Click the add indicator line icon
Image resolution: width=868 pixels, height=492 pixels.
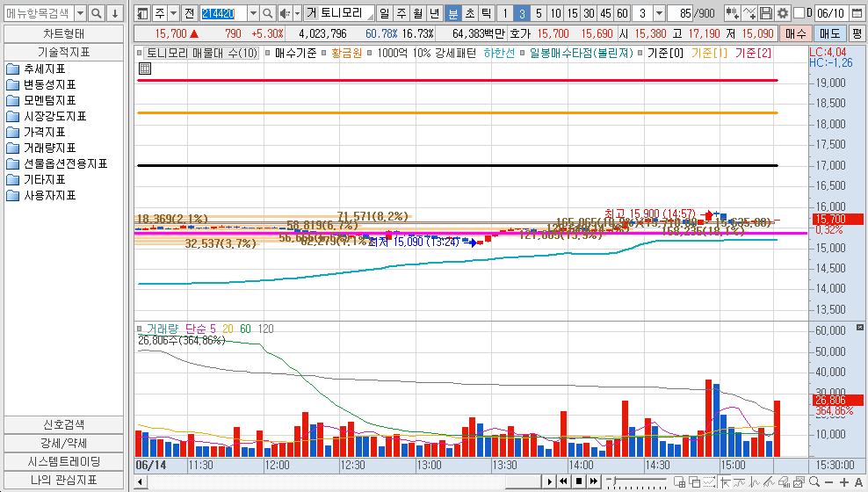[749, 13]
